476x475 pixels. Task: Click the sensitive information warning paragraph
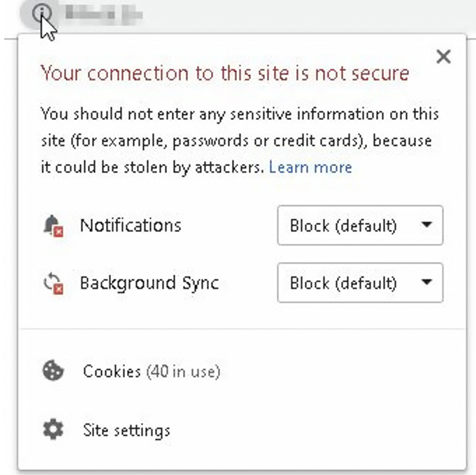click(x=240, y=141)
